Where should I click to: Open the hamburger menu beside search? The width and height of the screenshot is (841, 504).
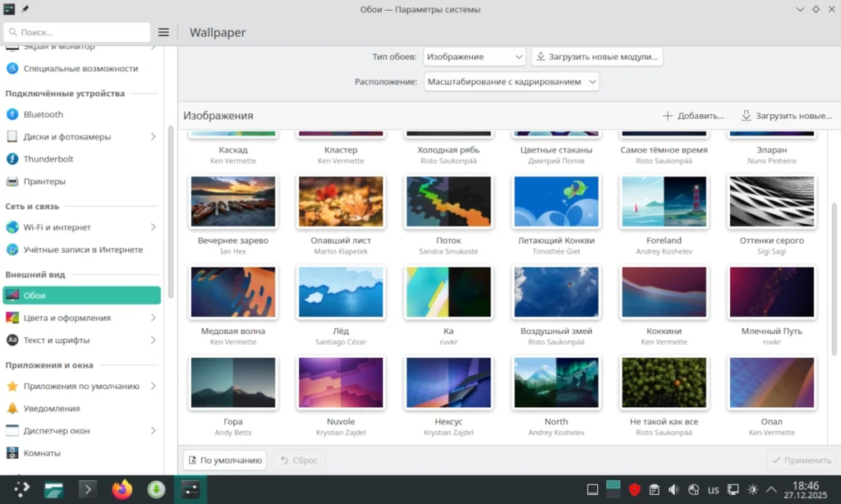pos(163,32)
